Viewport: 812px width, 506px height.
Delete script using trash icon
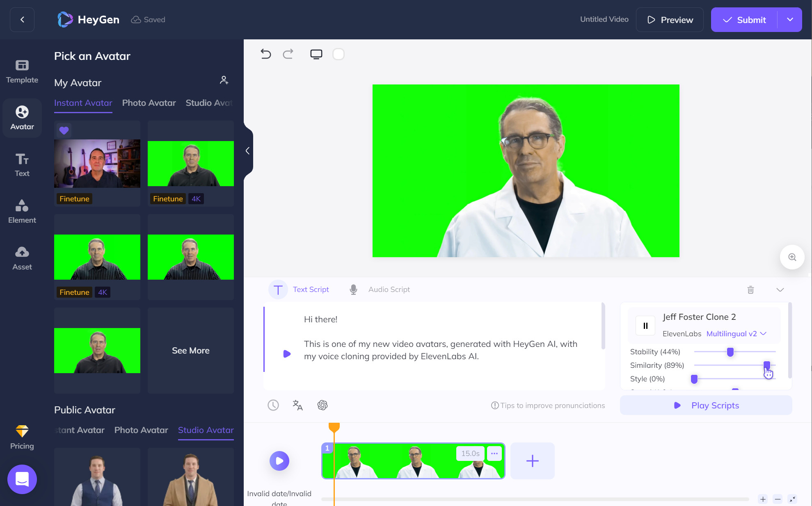click(750, 290)
